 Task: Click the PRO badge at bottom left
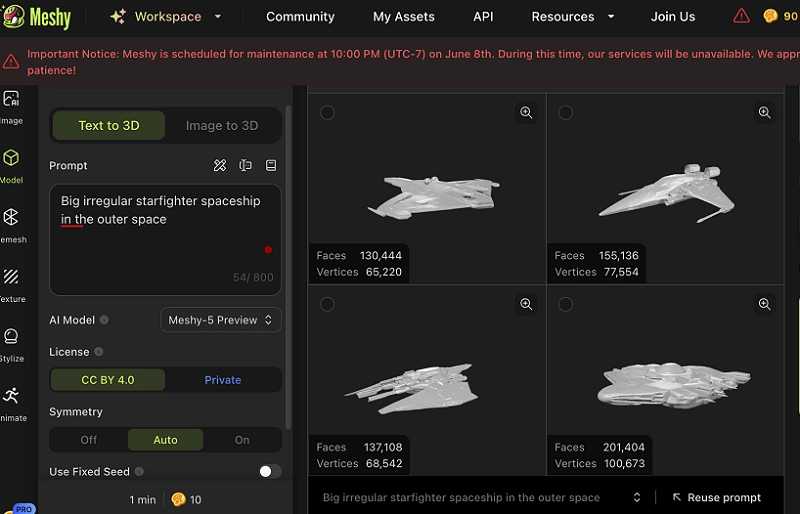[24, 509]
